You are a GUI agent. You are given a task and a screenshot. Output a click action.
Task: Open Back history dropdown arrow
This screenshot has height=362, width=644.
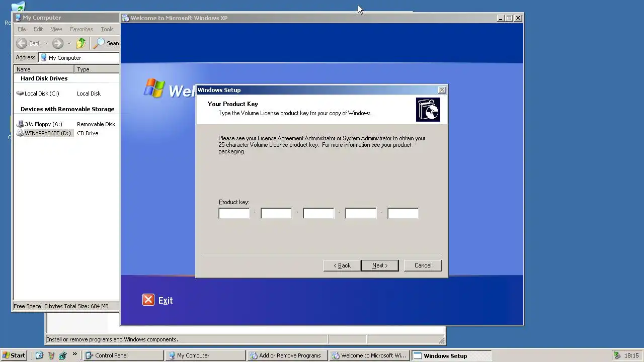[46, 43]
